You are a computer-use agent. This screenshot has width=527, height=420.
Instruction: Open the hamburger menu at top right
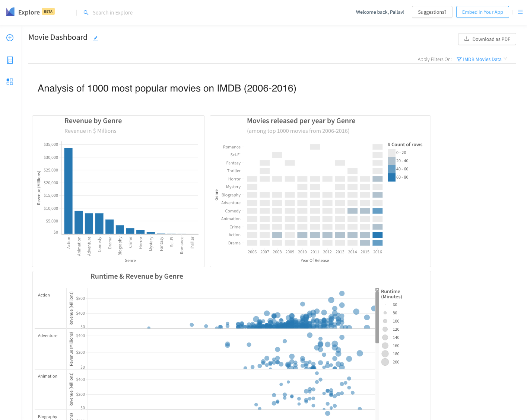520,12
